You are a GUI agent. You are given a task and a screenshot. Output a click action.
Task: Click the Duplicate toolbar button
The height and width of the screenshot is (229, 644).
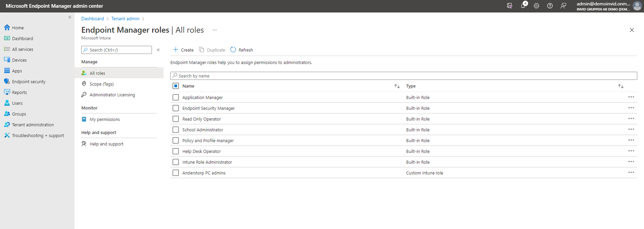(212, 50)
